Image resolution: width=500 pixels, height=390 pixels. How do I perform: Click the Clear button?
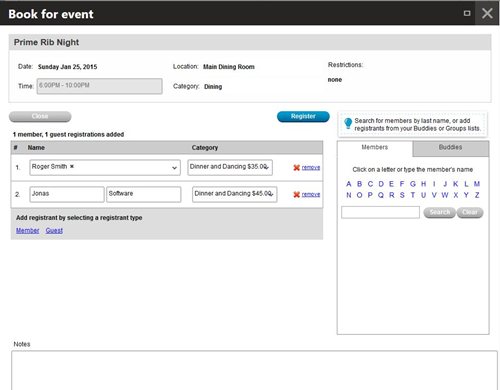tap(470, 212)
